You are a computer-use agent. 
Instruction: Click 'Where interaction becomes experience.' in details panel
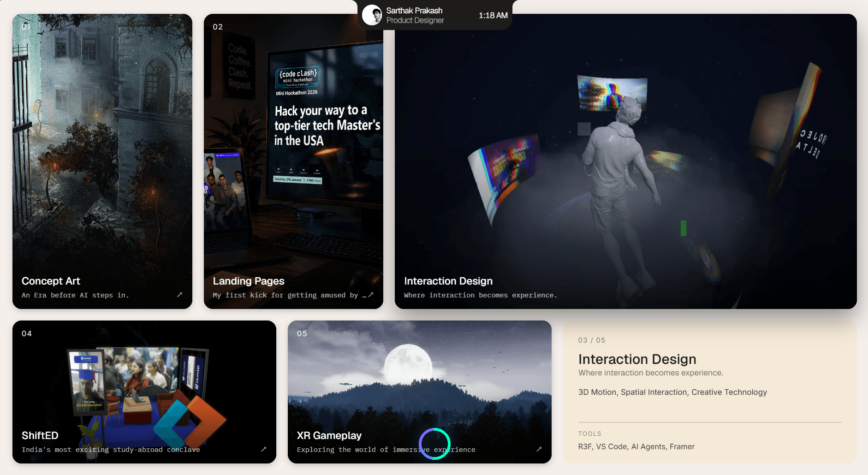(x=651, y=373)
